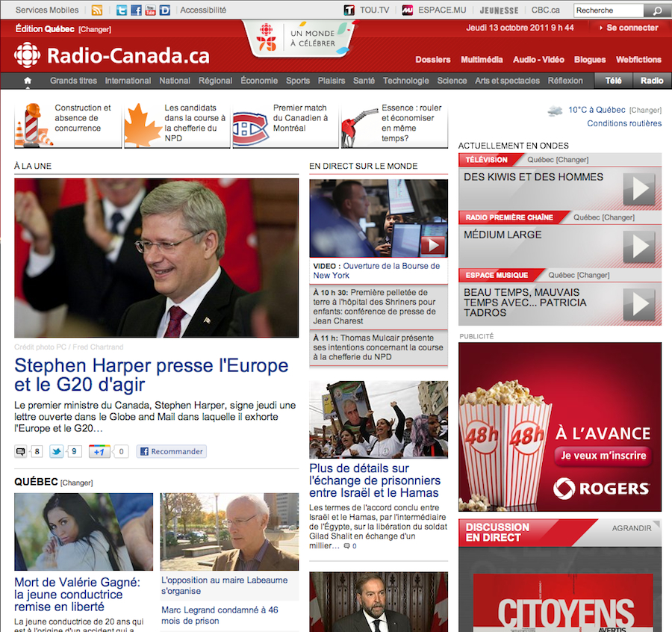
Task: Open the Dailymotion icon in top bar
Action: click(x=165, y=10)
